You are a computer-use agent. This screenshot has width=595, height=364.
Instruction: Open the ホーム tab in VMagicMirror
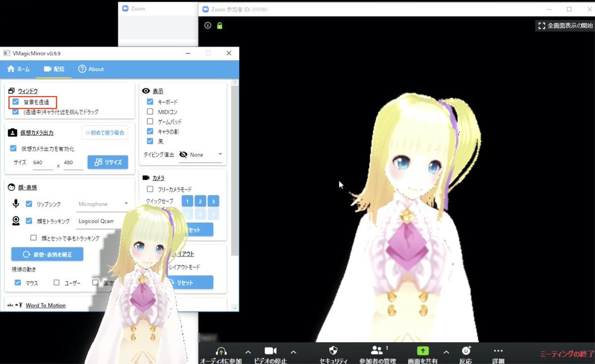pyautogui.click(x=18, y=69)
